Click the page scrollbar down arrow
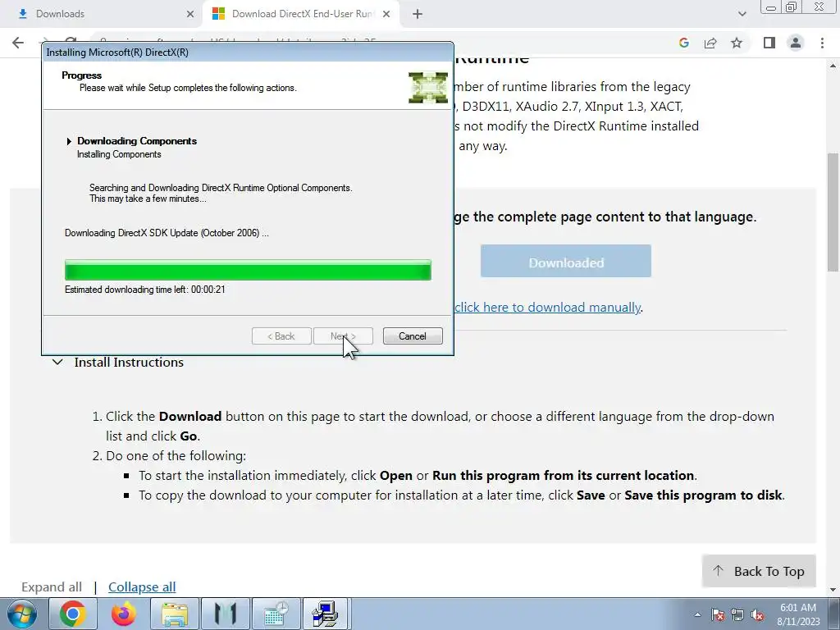This screenshot has height=630, width=840. click(833, 591)
